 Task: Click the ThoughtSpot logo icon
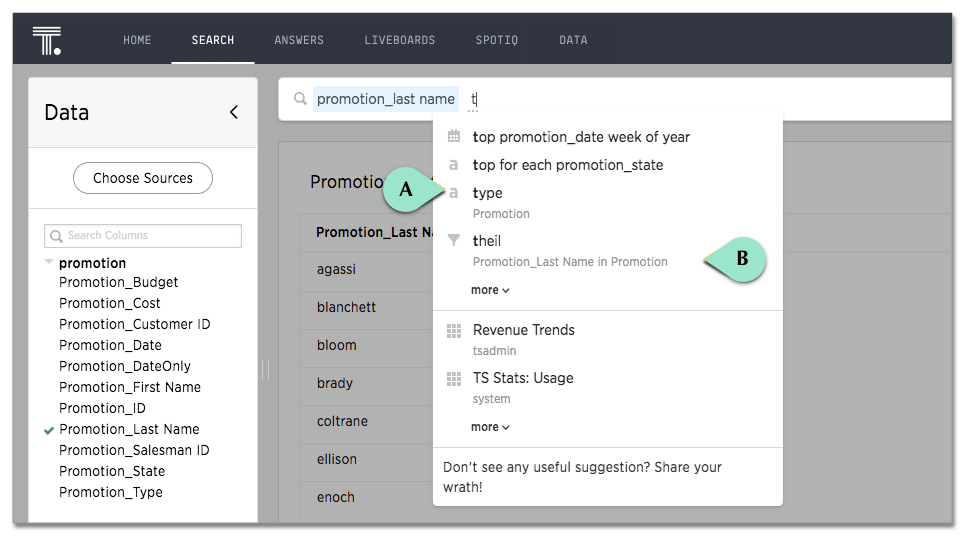[46, 40]
